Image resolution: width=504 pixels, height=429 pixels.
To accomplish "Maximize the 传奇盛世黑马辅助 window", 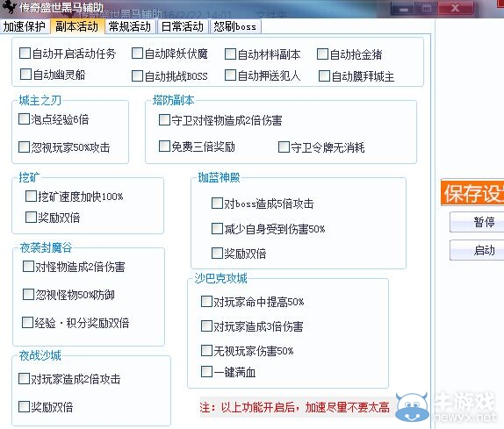I will 426,9.
